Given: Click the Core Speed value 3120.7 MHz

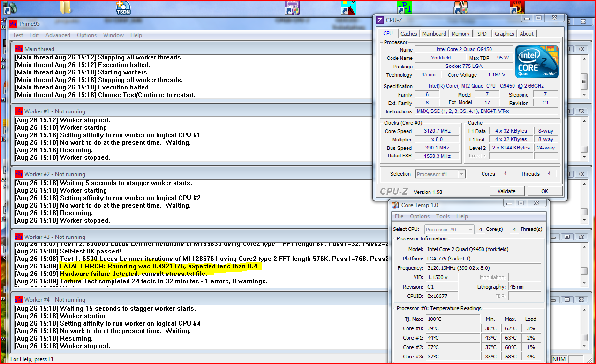Looking at the screenshot, I should tap(437, 131).
